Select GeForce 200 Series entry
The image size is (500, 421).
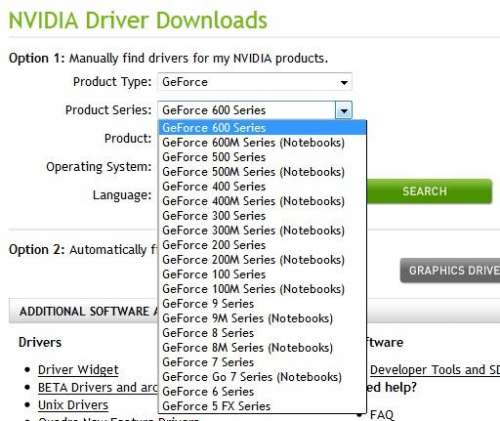pyautogui.click(x=262, y=245)
